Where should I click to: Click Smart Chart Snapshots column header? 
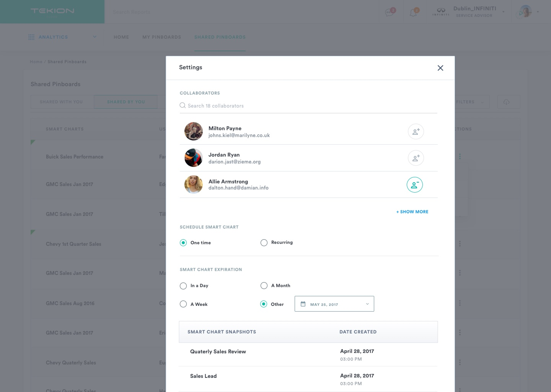tap(222, 332)
